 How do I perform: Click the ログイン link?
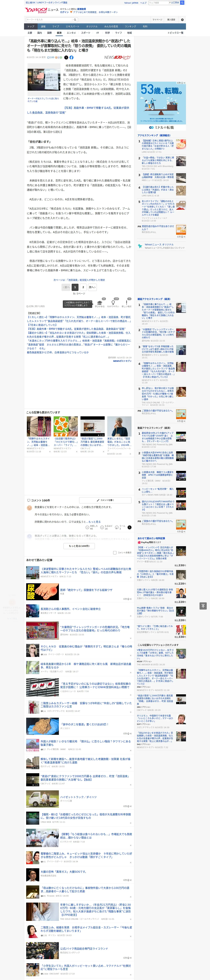click(x=64, y=12)
